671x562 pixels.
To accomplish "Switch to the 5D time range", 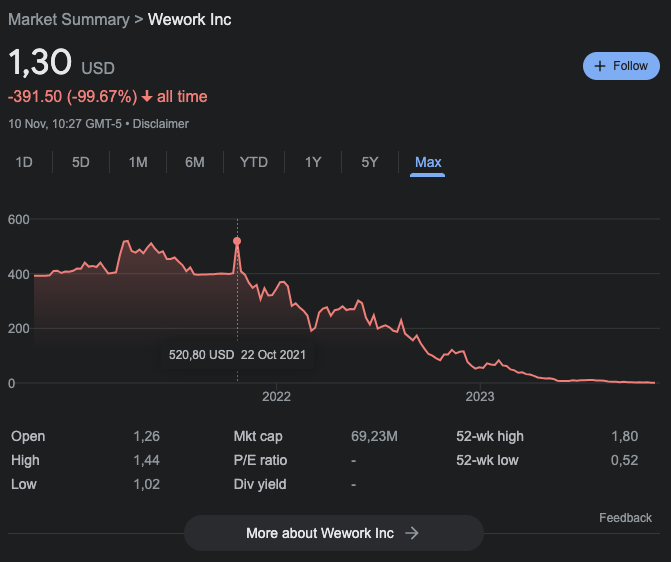I will 81,162.
